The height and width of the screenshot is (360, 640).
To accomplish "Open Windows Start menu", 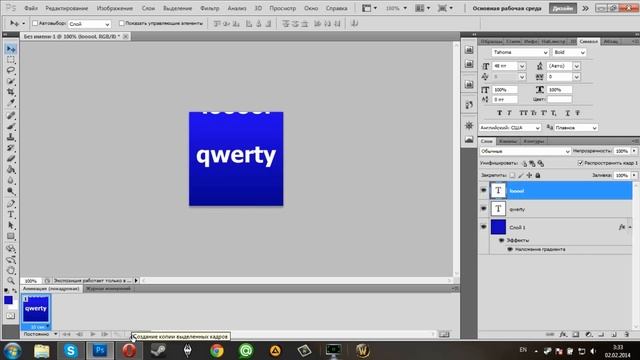I will point(13,351).
